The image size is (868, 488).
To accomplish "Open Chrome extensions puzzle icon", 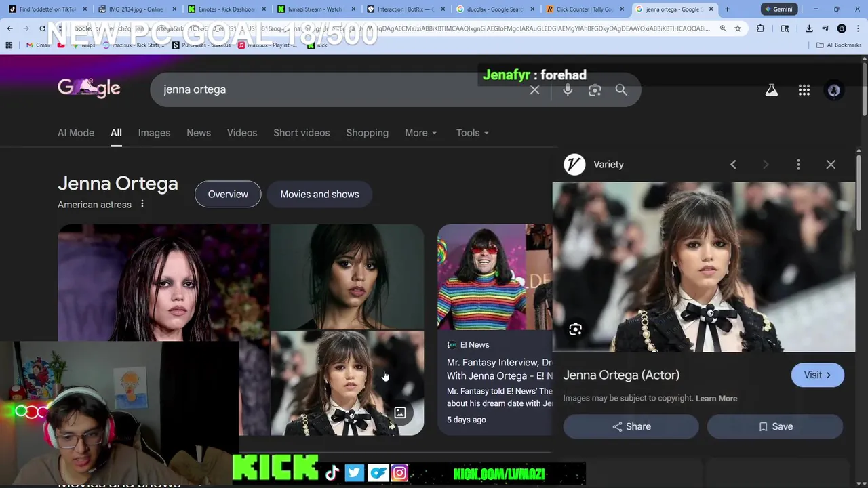I will [760, 28].
